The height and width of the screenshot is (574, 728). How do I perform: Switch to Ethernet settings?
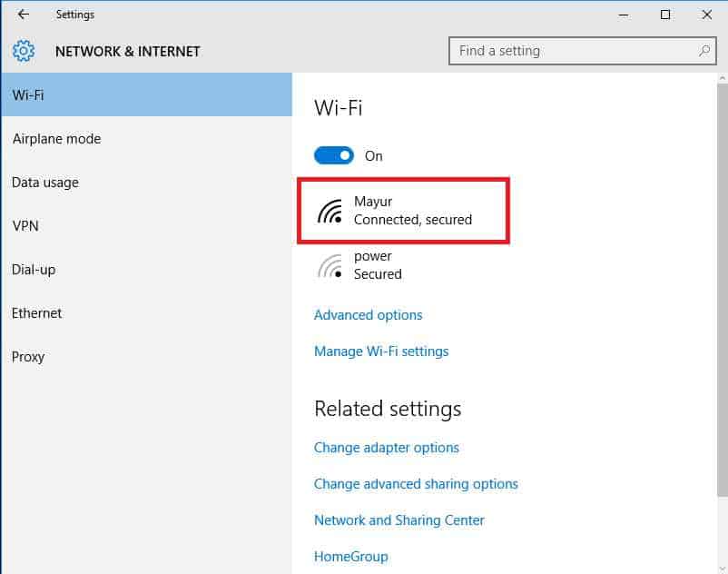(x=37, y=313)
